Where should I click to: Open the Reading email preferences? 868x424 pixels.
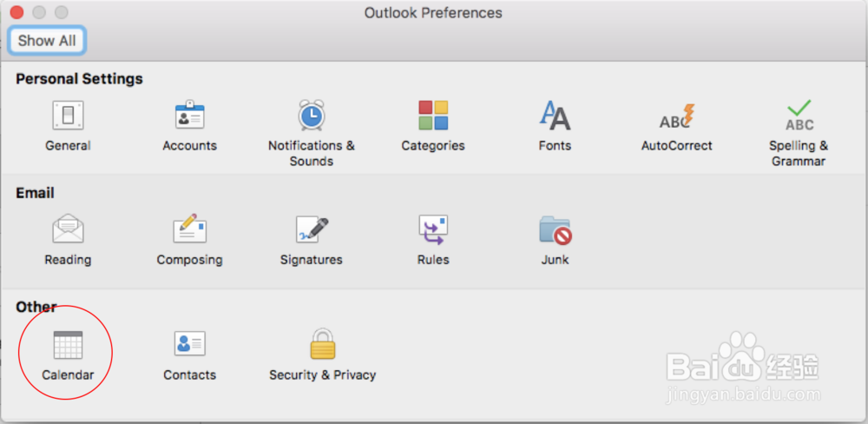[x=68, y=230]
